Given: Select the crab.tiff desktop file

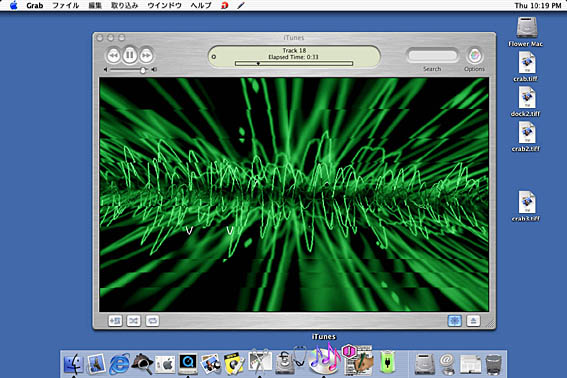Looking at the screenshot, I should (x=526, y=67).
